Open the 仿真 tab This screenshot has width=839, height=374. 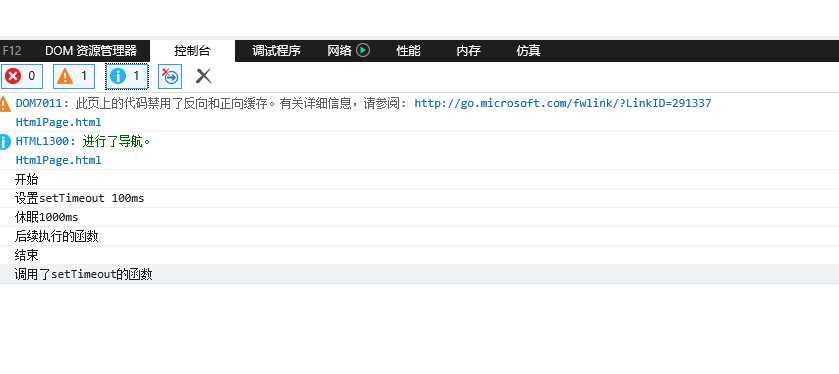pos(528,51)
